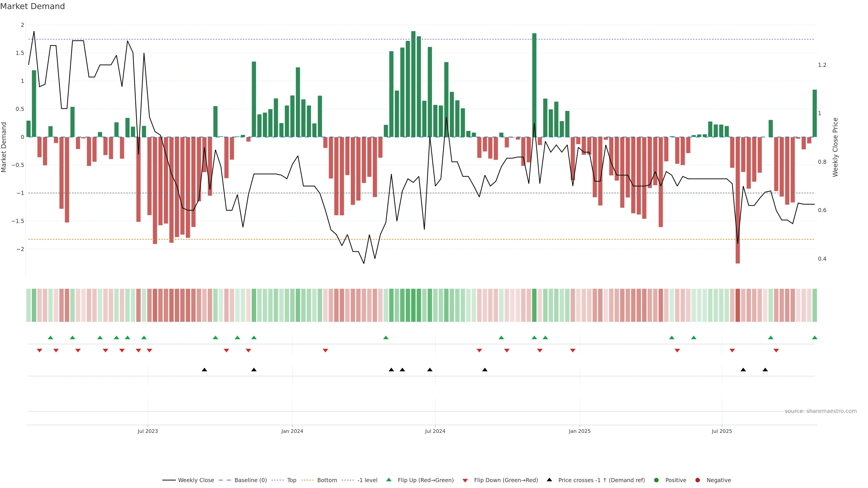
Task: Click green Flip Up triangle in legend
Action: 389,480
